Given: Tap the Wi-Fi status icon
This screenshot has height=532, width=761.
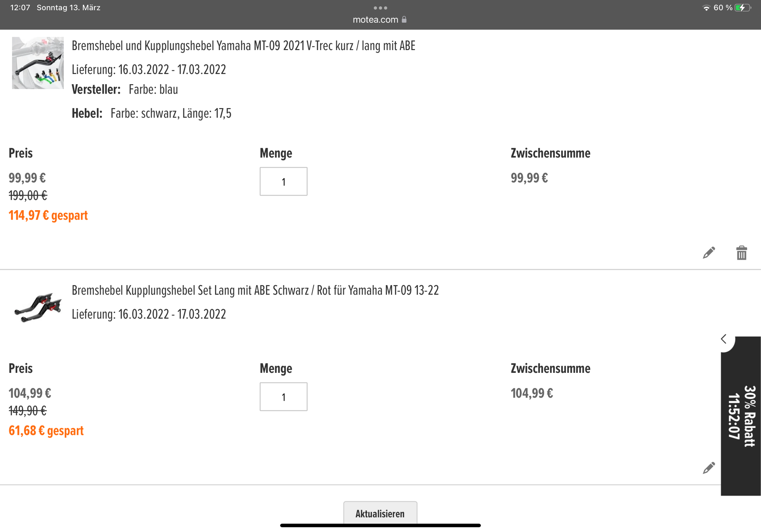Looking at the screenshot, I should tap(706, 8).
